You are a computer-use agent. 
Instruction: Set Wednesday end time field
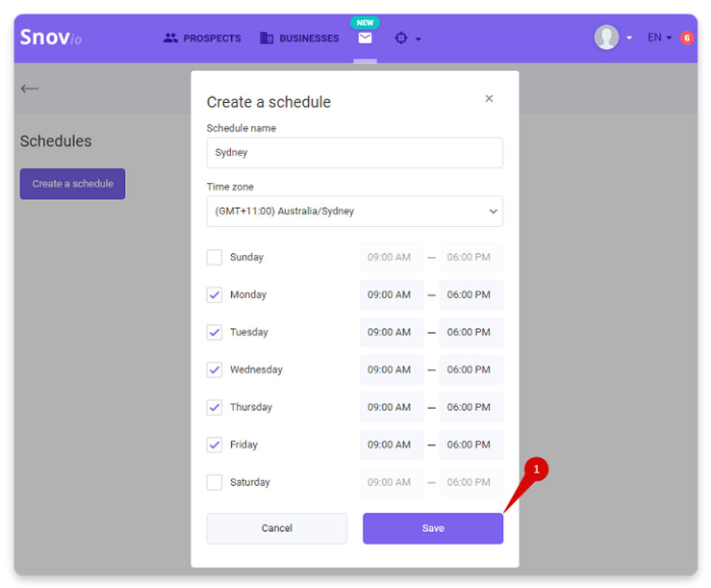pos(471,370)
